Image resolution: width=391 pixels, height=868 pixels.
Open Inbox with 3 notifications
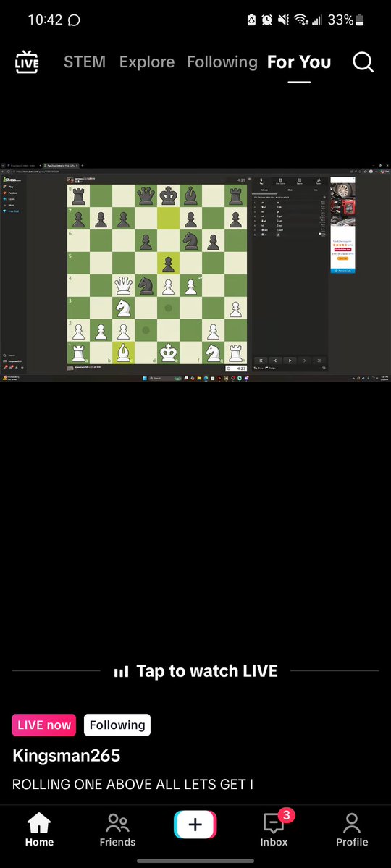point(274,830)
